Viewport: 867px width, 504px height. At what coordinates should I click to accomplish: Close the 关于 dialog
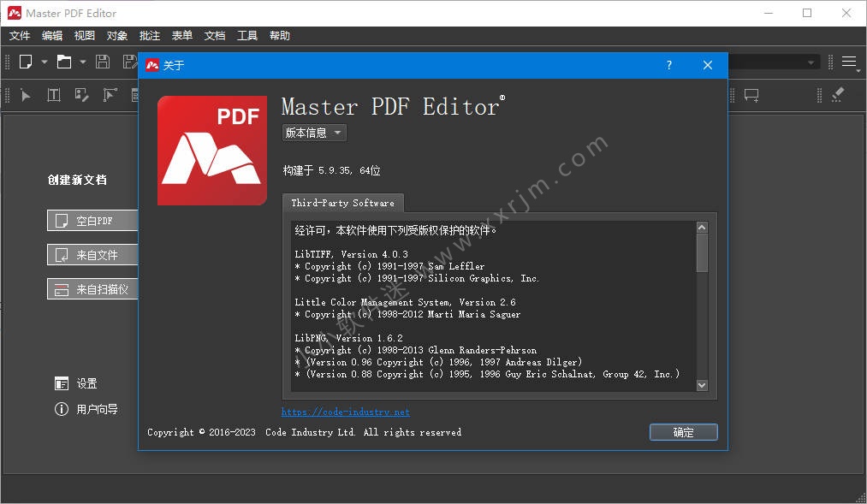[x=708, y=65]
